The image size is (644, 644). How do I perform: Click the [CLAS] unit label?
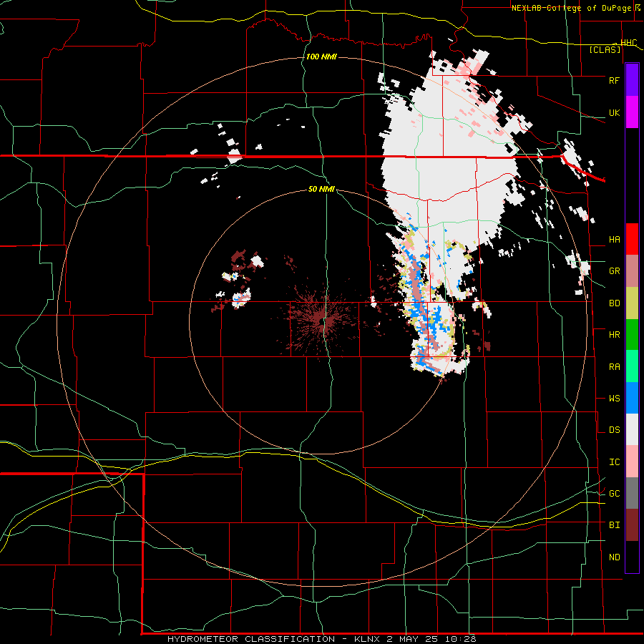click(x=605, y=50)
